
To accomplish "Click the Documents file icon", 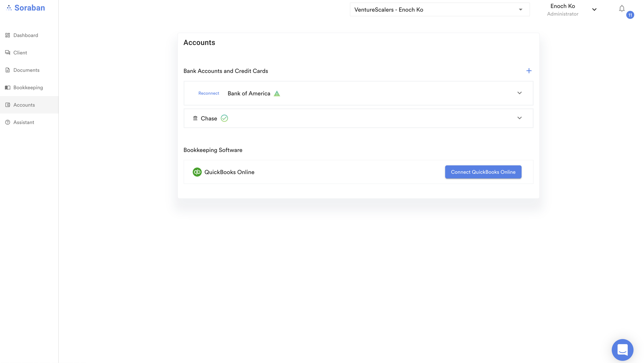I will tap(8, 70).
